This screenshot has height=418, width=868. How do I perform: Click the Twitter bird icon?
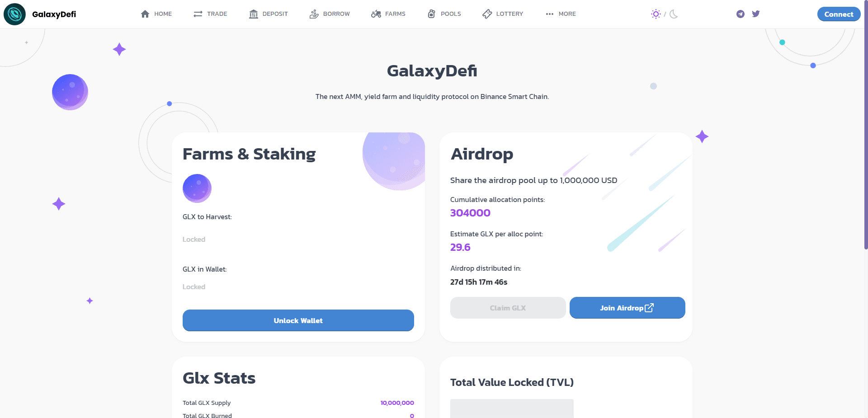tap(755, 14)
